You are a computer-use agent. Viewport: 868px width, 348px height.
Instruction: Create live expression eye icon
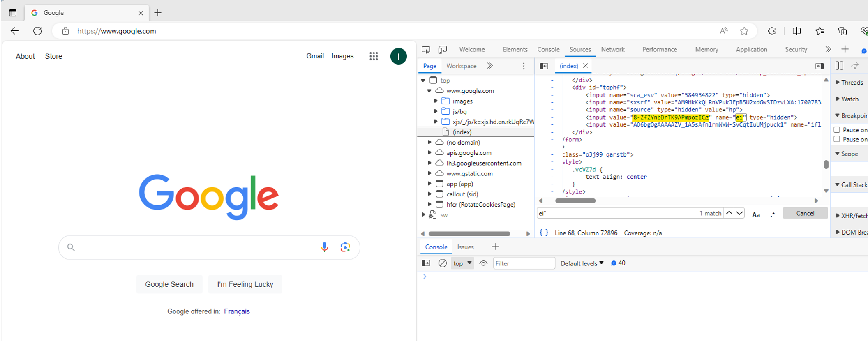coord(483,263)
